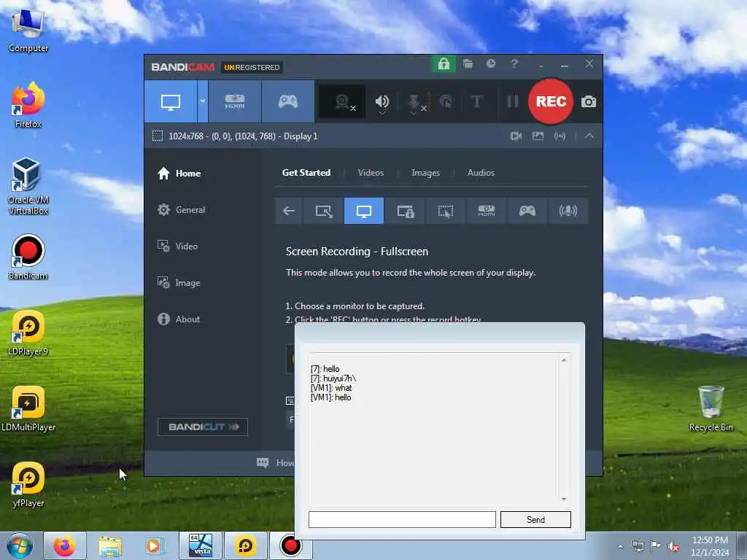Open the Windows Start menu orb
Screen dimensions: 747x560
[20, 545]
